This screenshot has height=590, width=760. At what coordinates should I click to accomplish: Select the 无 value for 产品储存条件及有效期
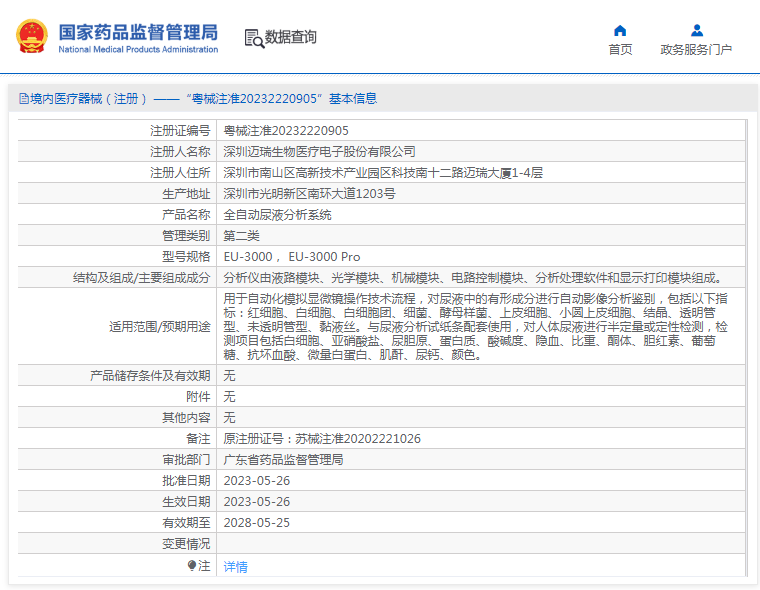(x=229, y=376)
